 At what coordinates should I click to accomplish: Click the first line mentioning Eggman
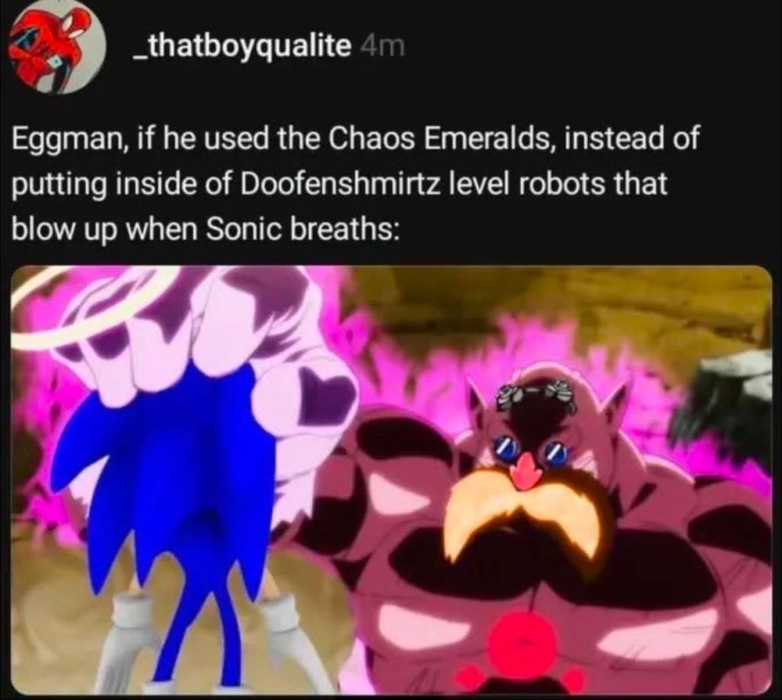pyautogui.click(x=356, y=138)
